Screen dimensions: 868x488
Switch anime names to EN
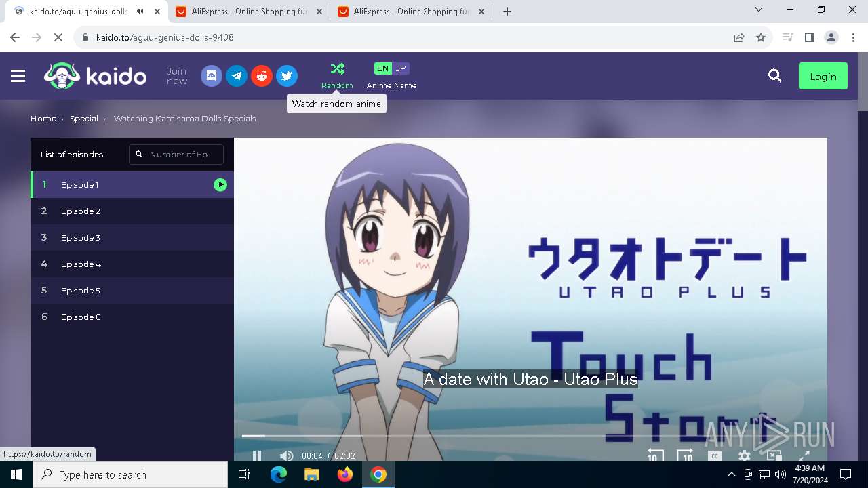(x=382, y=68)
